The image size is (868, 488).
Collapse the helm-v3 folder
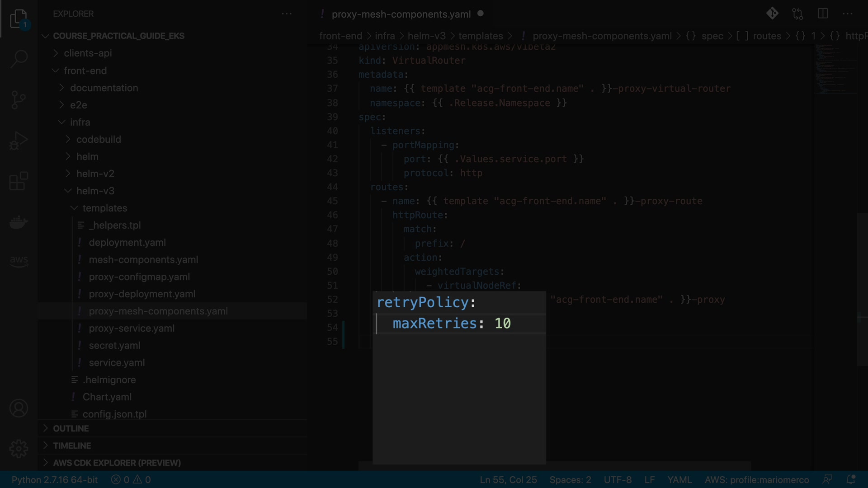point(95,191)
